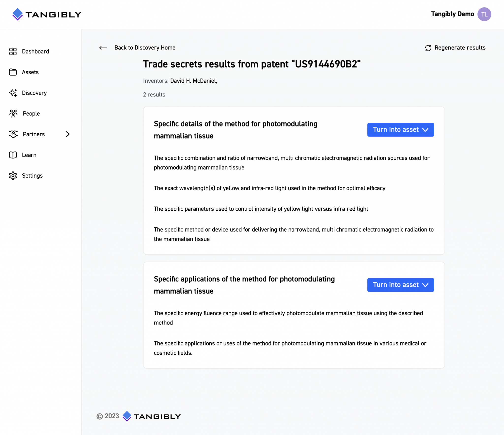Click the Regenerate results button text
Viewport: 504px width, 435px height.
click(x=460, y=47)
